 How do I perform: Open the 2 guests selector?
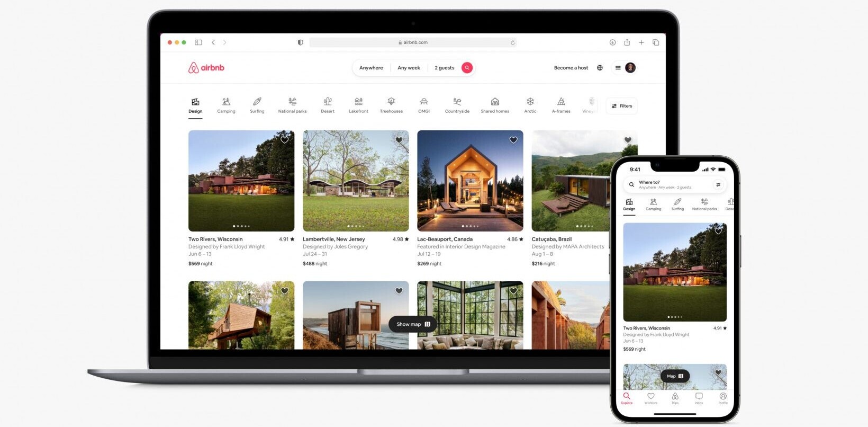pyautogui.click(x=444, y=68)
